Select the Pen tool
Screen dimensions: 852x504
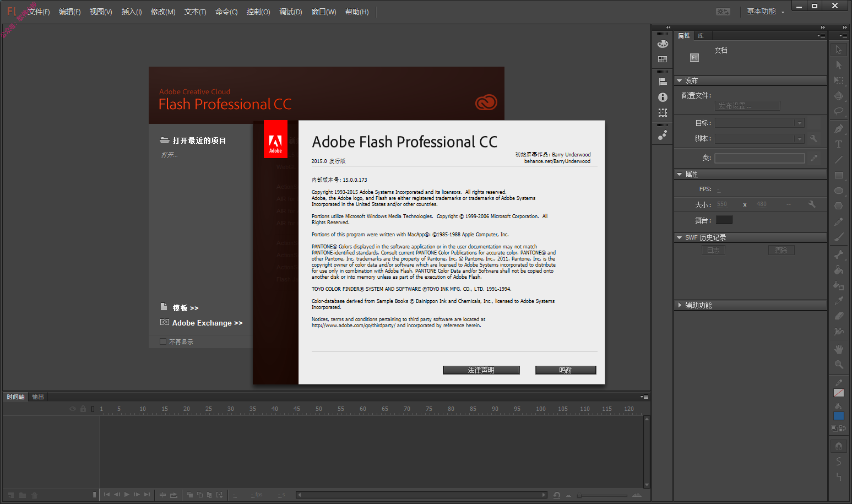click(838, 129)
